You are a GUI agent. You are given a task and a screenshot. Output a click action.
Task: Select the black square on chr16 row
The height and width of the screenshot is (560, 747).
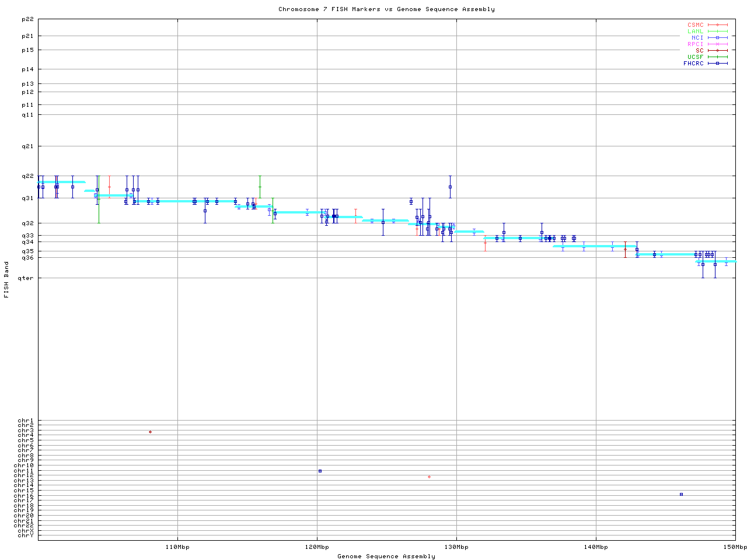point(681,494)
